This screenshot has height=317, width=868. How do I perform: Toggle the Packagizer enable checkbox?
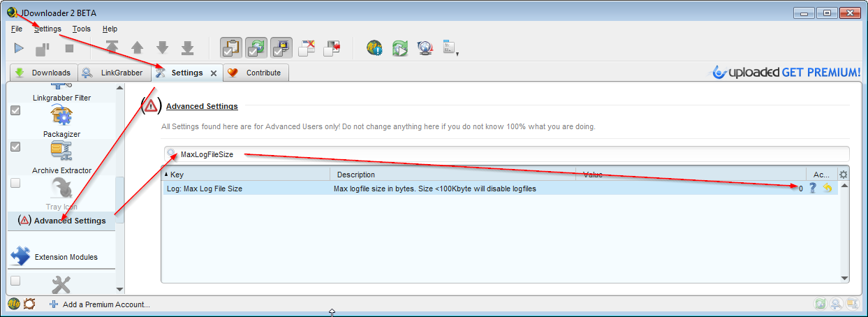coord(15,110)
